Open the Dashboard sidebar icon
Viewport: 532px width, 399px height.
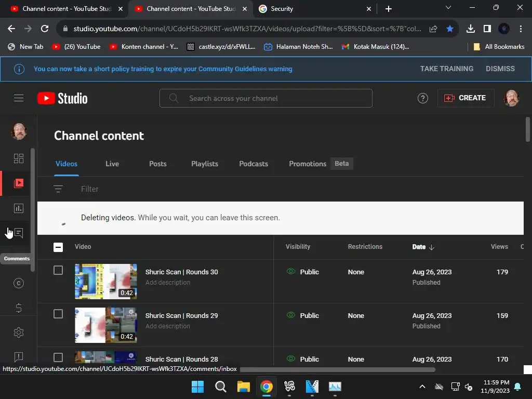click(x=19, y=158)
